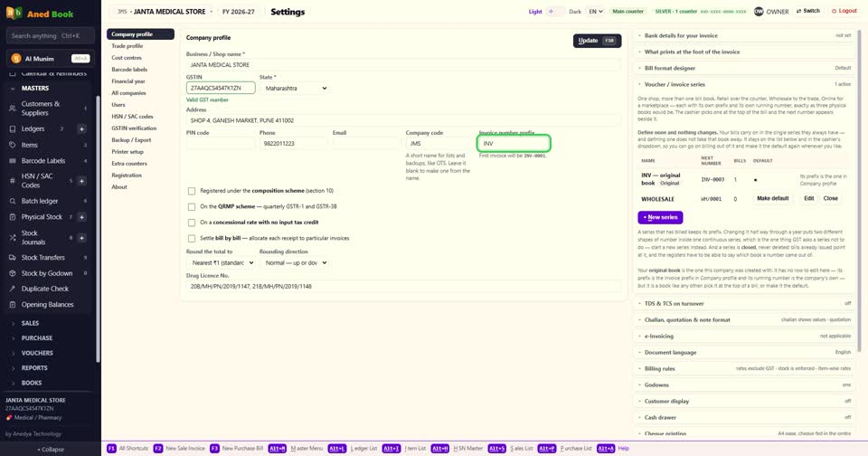Click the Drug Licence No. field
This screenshot has width=868, height=456.
(x=403, y=287)
